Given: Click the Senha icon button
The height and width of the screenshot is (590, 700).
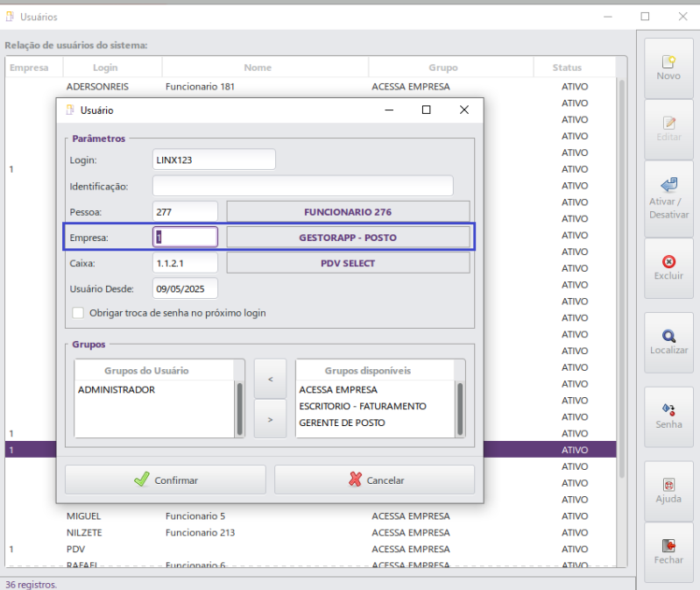Looking at the screenshot, I should pos(668,416).
